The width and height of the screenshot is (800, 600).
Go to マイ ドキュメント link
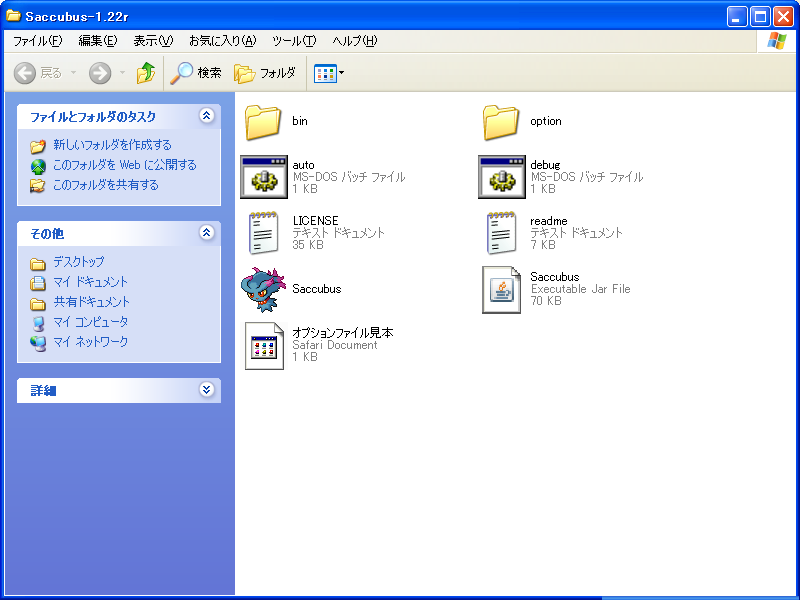tap(90, 282)
